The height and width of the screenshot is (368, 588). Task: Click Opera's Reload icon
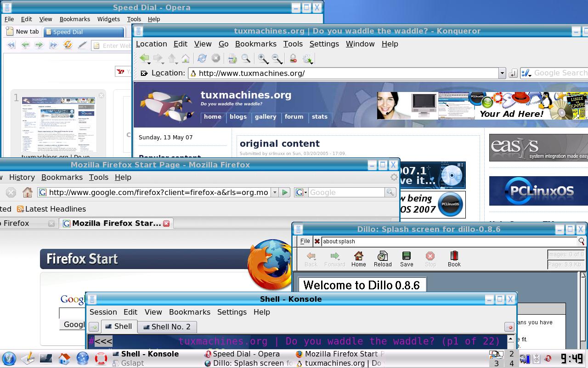tap(68, 45)
